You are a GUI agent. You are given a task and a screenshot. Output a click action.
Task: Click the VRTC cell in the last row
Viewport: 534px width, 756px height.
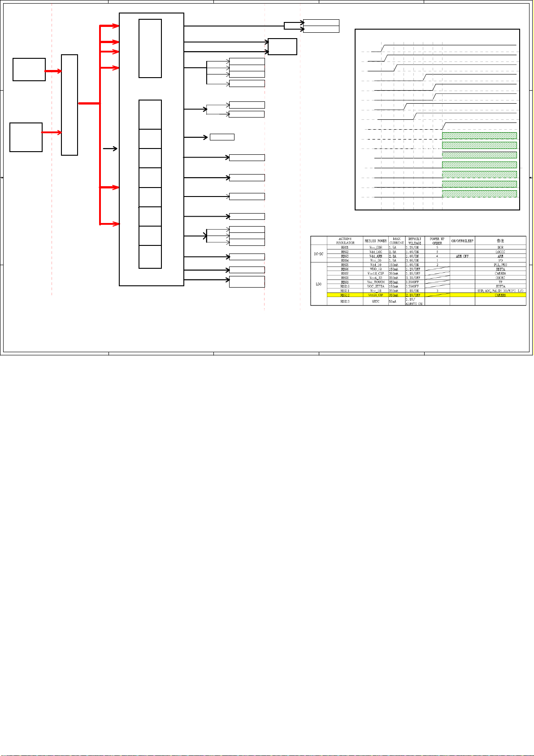375,302
